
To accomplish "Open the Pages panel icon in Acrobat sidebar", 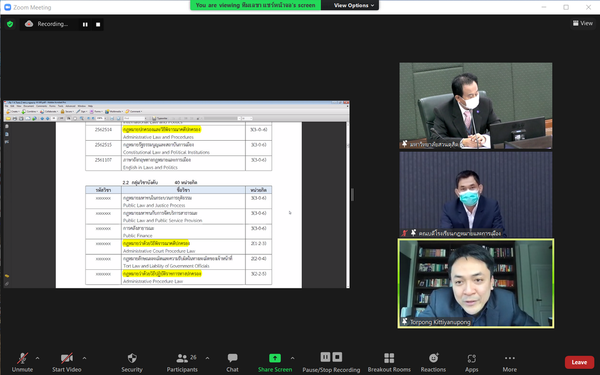I will pyautogui.click(x=7, y=126).
